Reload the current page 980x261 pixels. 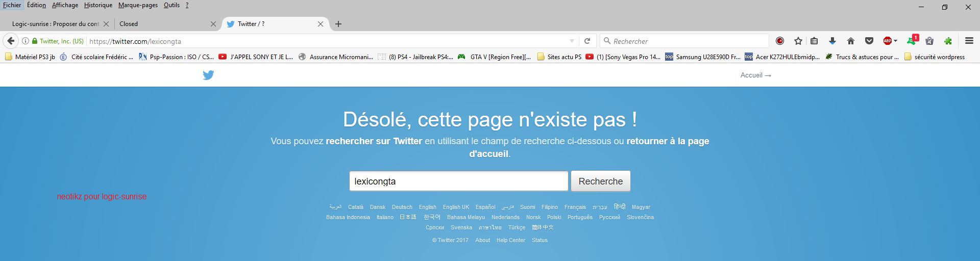click(x=587, y=41)
